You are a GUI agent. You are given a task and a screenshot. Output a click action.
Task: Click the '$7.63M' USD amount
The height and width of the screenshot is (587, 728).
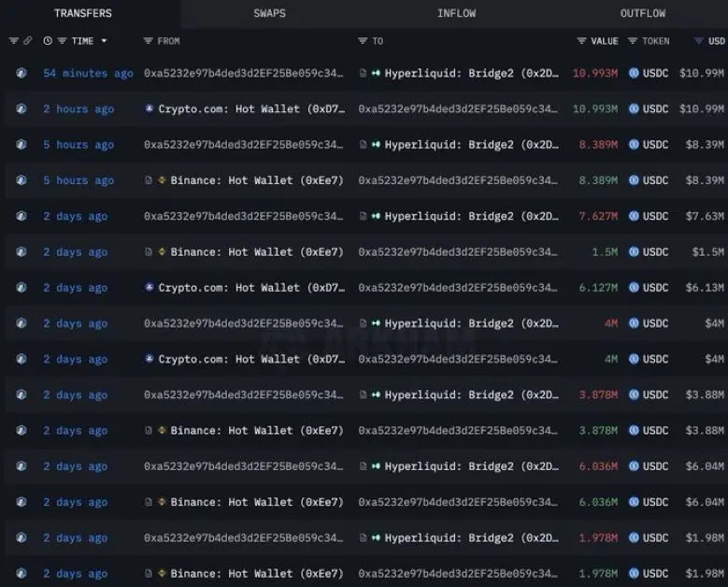(x=705, y=216)
